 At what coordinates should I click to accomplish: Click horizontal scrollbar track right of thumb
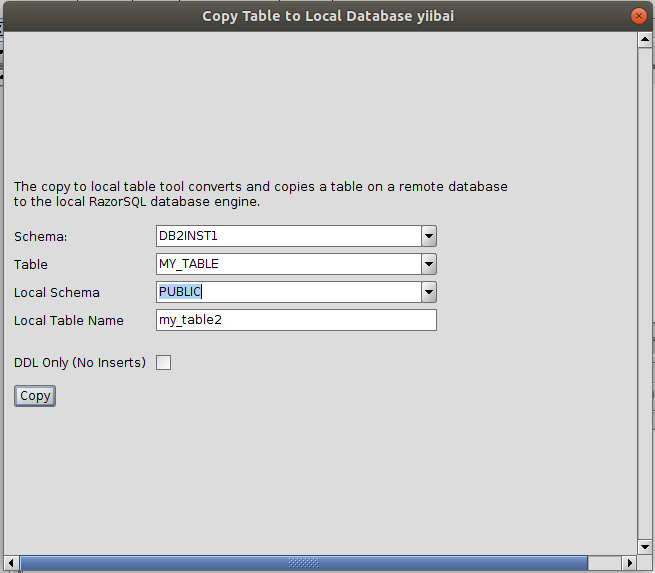coord(605,563)
